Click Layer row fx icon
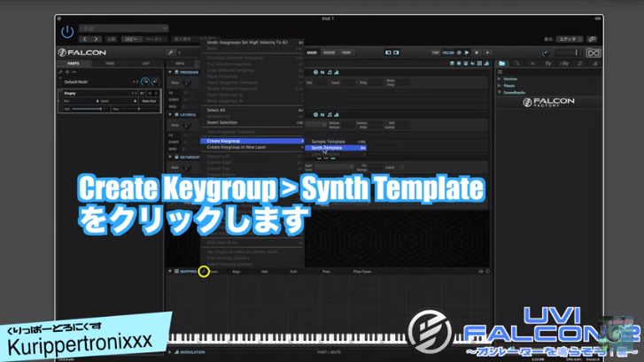Viewport: 644px width, 362px height. coord(322,115)
